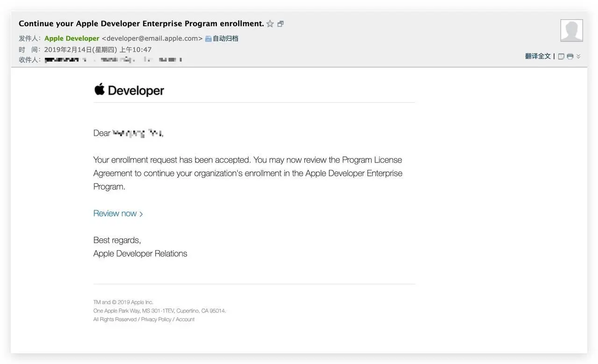Click 翻译全文 to translate the email
The image size is (598, 364).
(538, 56)
